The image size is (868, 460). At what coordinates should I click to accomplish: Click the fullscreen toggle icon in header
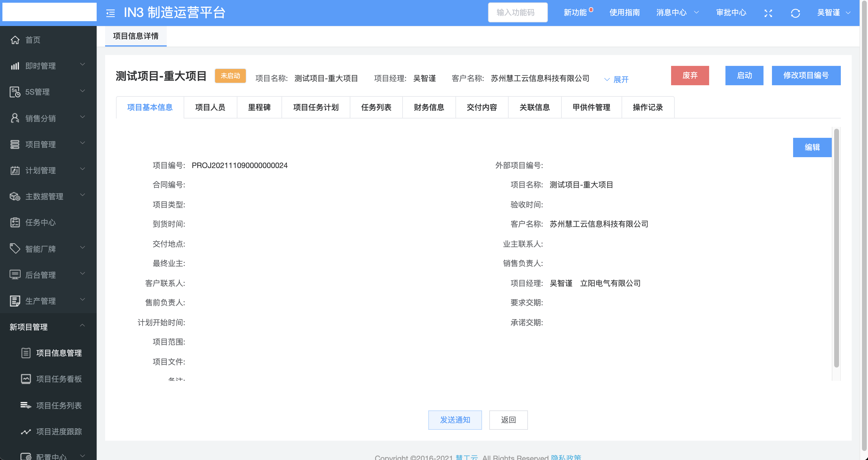(768, 13)
